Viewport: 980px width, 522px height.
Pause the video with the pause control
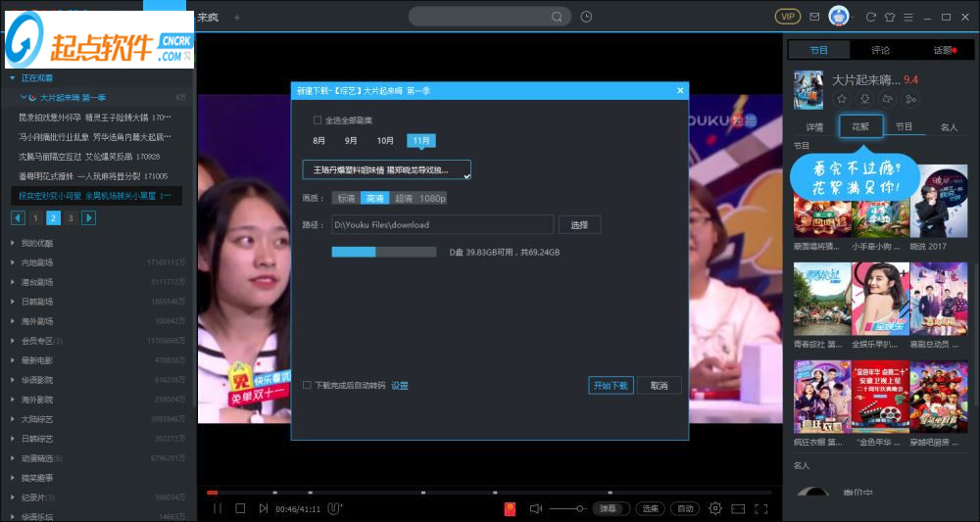218,508
